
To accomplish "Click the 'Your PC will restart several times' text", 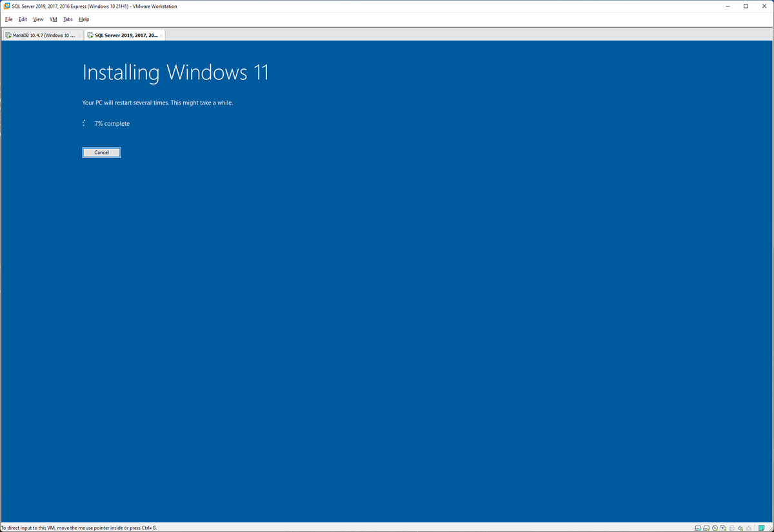I will point(157,103).
